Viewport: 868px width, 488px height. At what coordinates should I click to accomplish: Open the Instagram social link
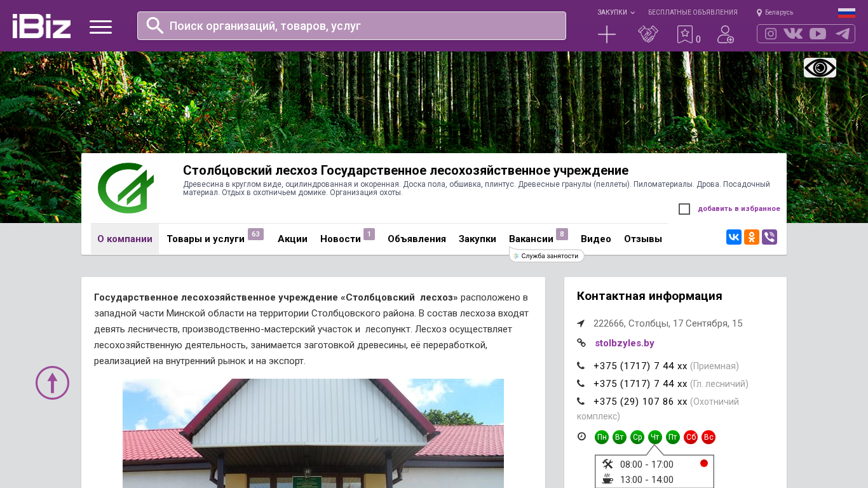pos(771,34)
